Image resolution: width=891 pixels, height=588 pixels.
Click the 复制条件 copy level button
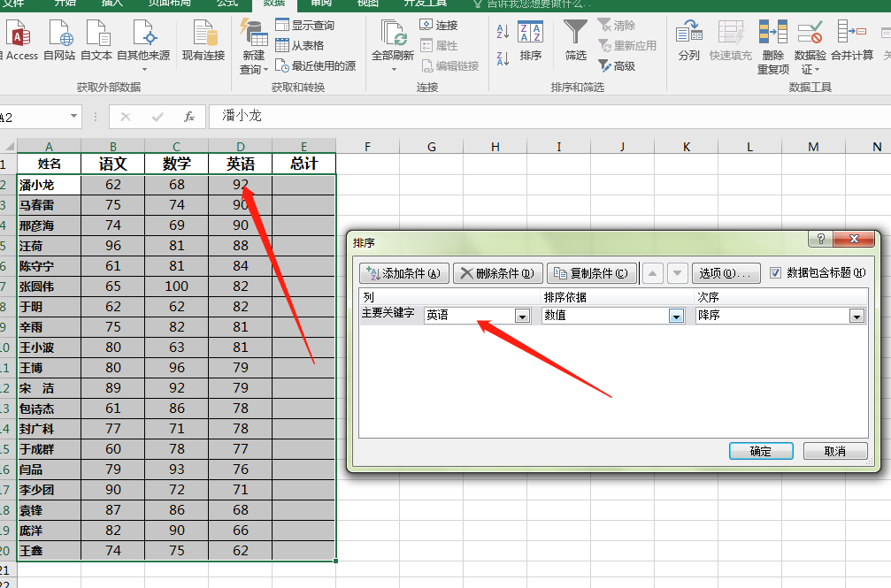point(592,273)
